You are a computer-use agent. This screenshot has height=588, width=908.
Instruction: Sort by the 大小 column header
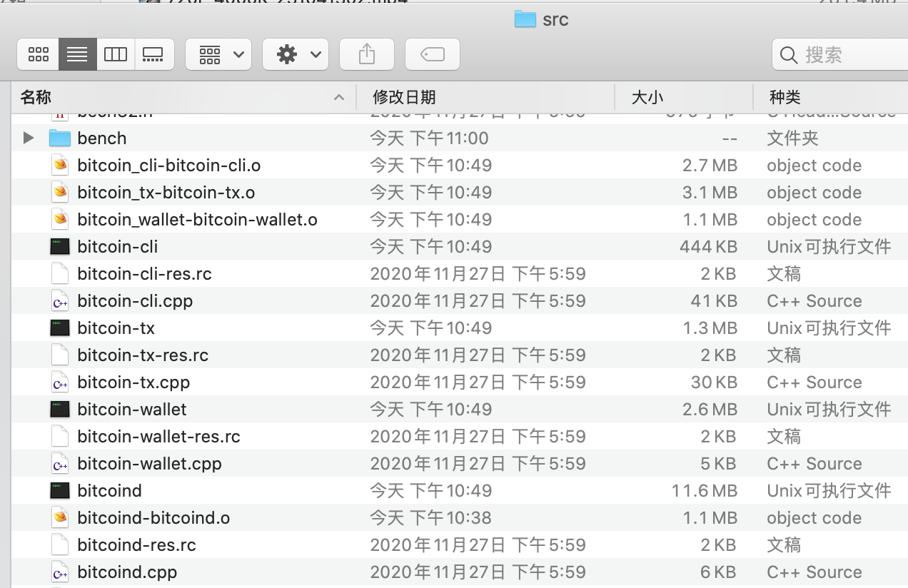[x=684, y=97]
